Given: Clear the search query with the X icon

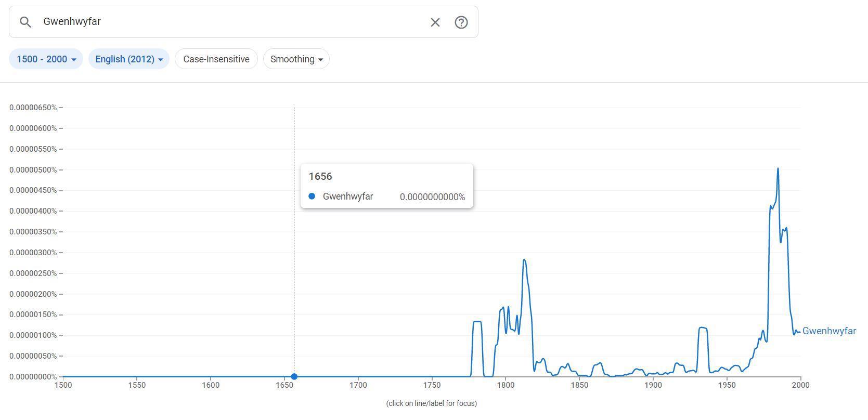Looking at the screenshot, I should [x=435, y=22].
